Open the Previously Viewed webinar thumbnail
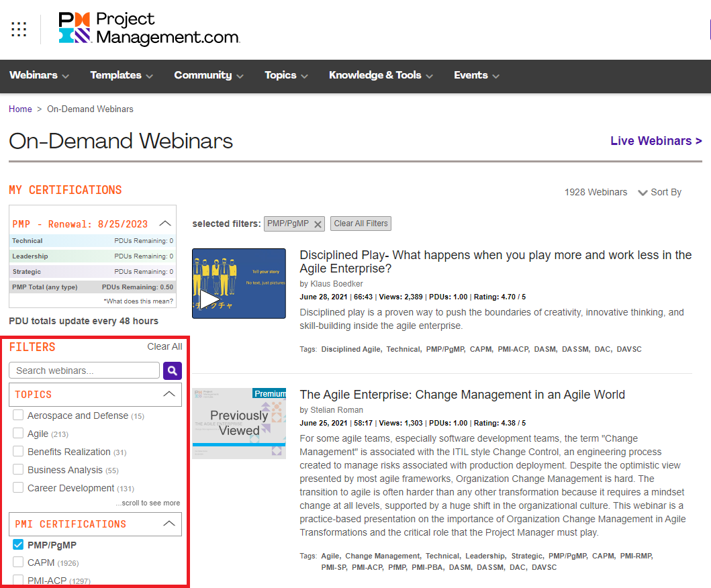 click(239, 424)
